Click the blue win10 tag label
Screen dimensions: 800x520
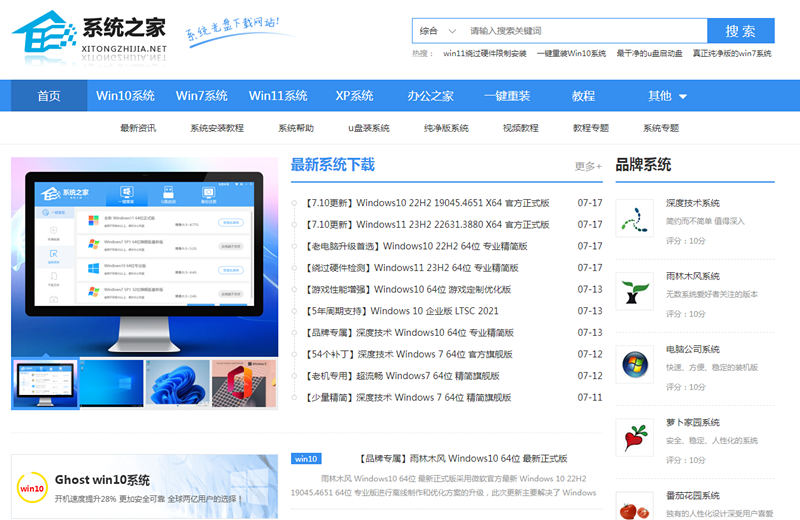pos(306,459)
